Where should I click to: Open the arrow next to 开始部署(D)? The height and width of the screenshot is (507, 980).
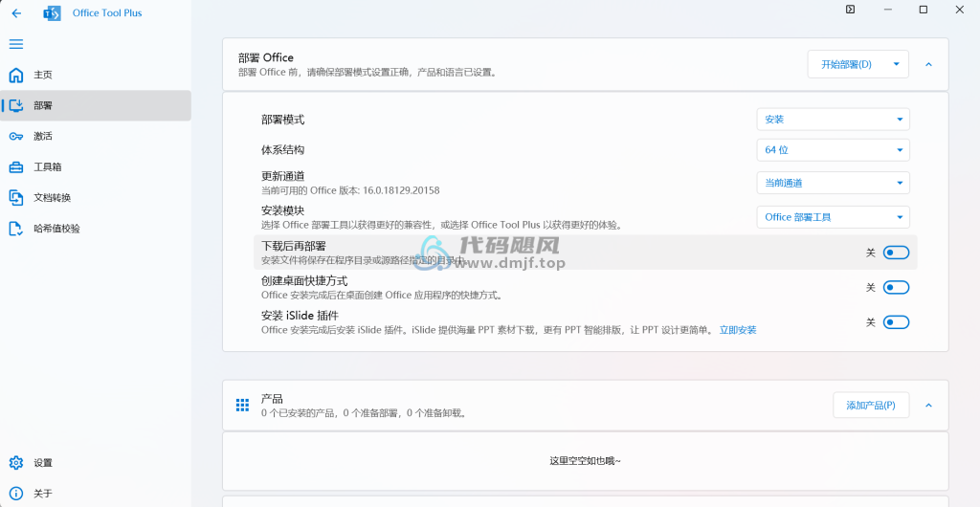tap(896, 64)
